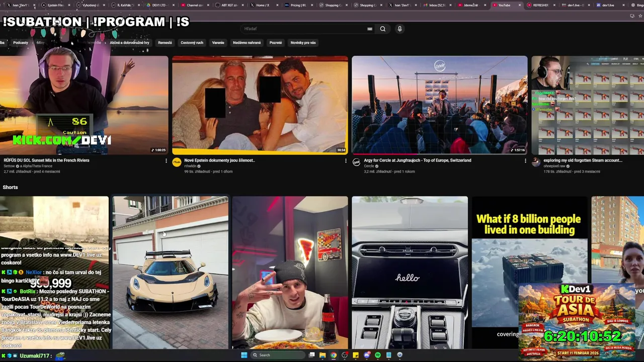Click the cast icon in browser toolbar
This screenshot has width=644, height=362.
[x=632, y=16]
